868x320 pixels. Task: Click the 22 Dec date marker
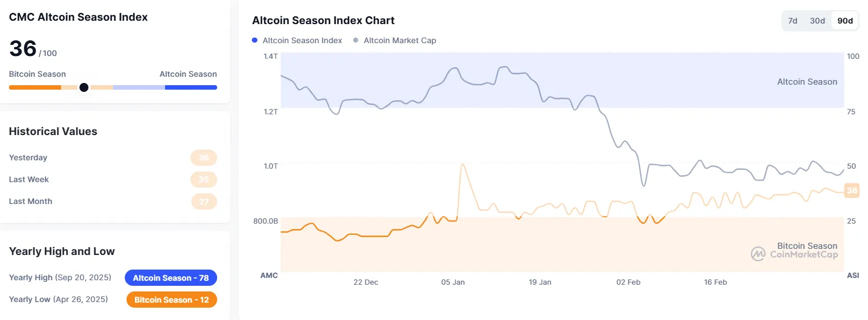(365, 282)
